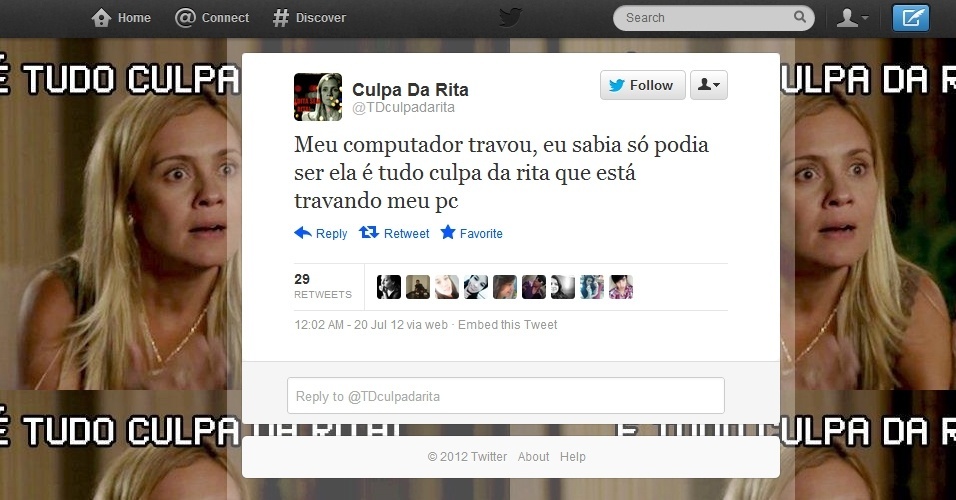Viewport: 956px width, 500px height.
Task: Click the first retweeter avatar
Action: pos(388,287)
